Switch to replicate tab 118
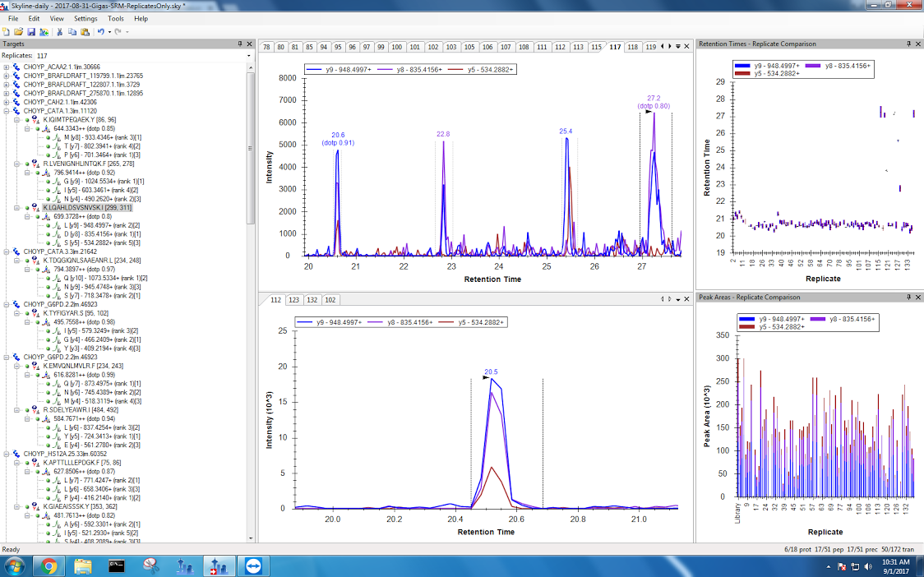This screenshot has height=577, width=924. click(632, 47)
